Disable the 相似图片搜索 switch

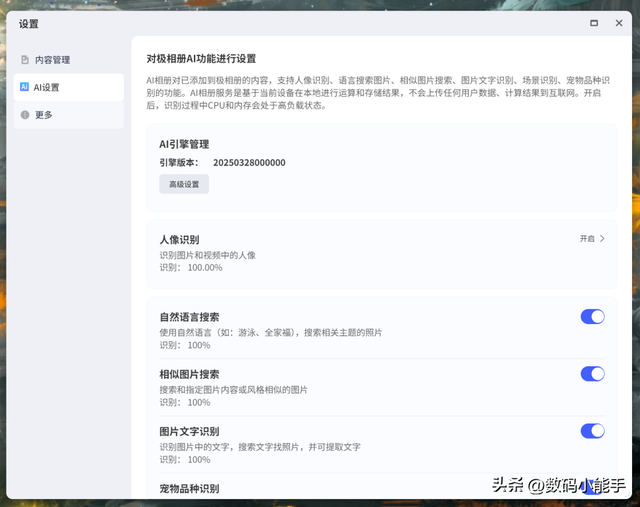(x=592, y=374)
